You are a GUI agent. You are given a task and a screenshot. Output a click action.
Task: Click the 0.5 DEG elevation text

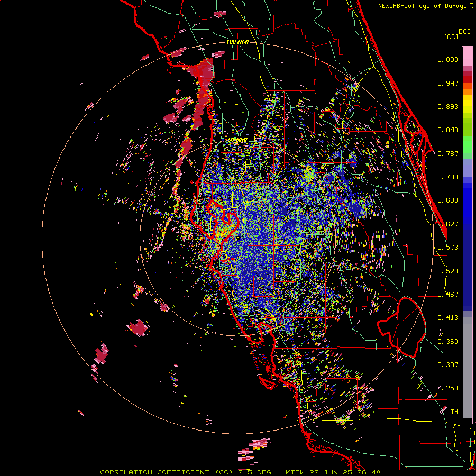click(256, 472)
